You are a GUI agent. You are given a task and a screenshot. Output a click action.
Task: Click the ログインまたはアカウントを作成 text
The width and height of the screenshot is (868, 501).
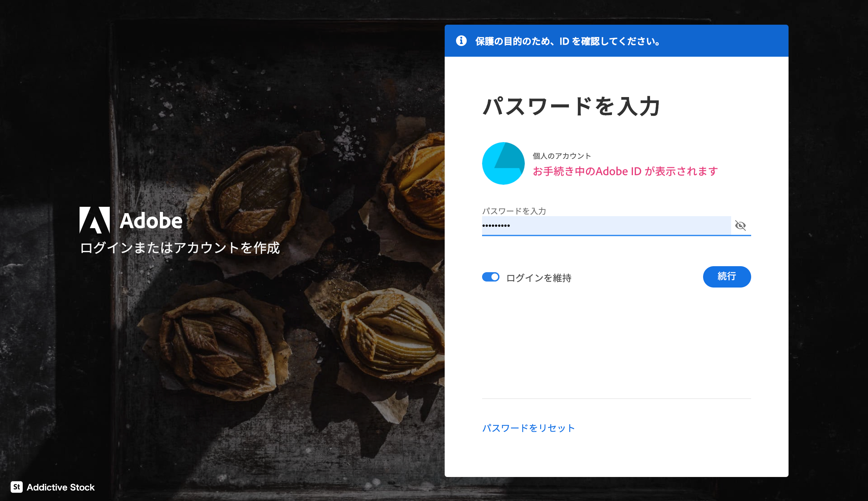click(x=180, y=248)
